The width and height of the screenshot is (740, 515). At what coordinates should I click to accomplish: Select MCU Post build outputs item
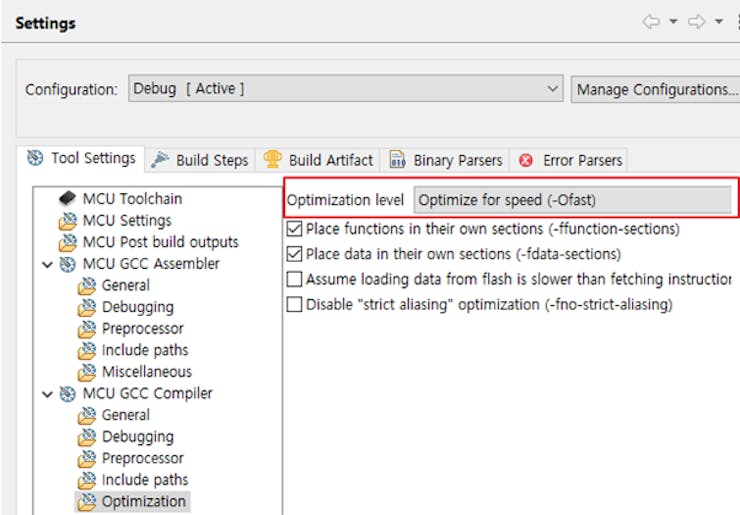(x=160, y=242)
